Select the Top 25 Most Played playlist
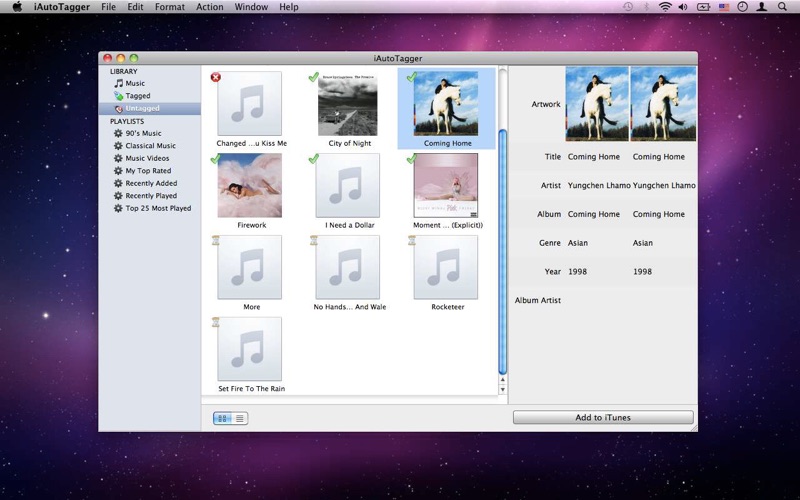Image resolution: width=800 pixels, height=500 pixels. [x=158, y=208]
